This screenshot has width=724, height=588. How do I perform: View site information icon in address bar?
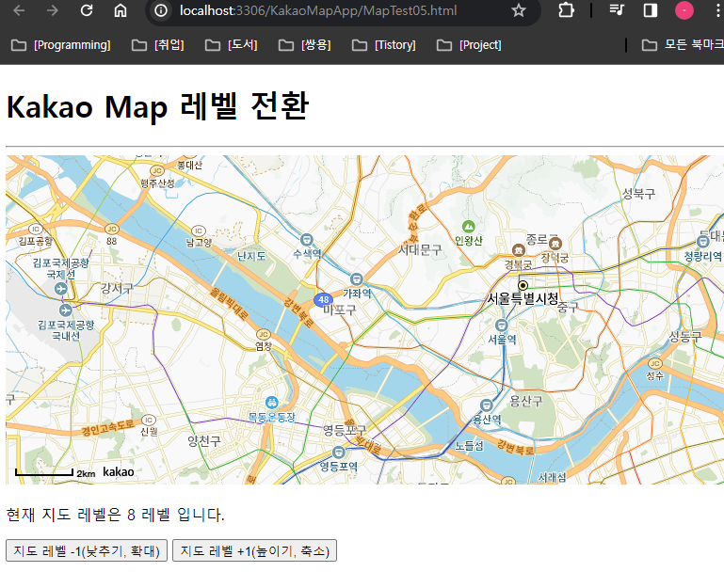tap(161, 10)
